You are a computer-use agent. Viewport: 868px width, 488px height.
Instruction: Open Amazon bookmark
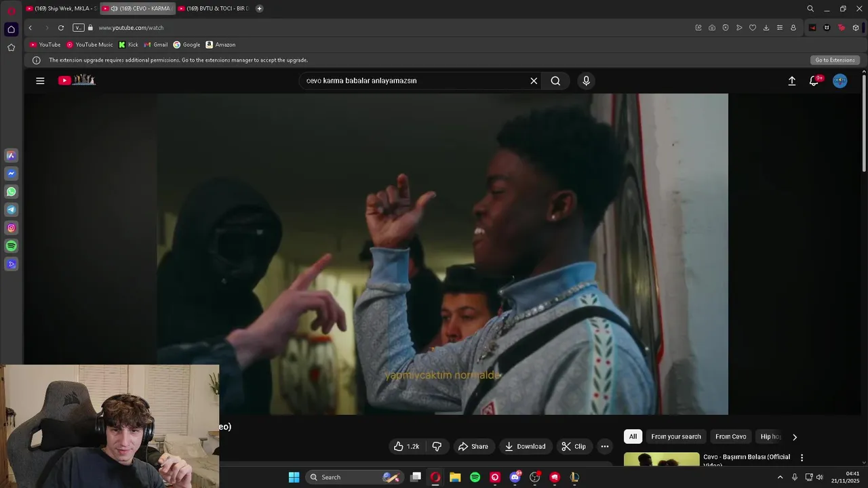(220, 45)
